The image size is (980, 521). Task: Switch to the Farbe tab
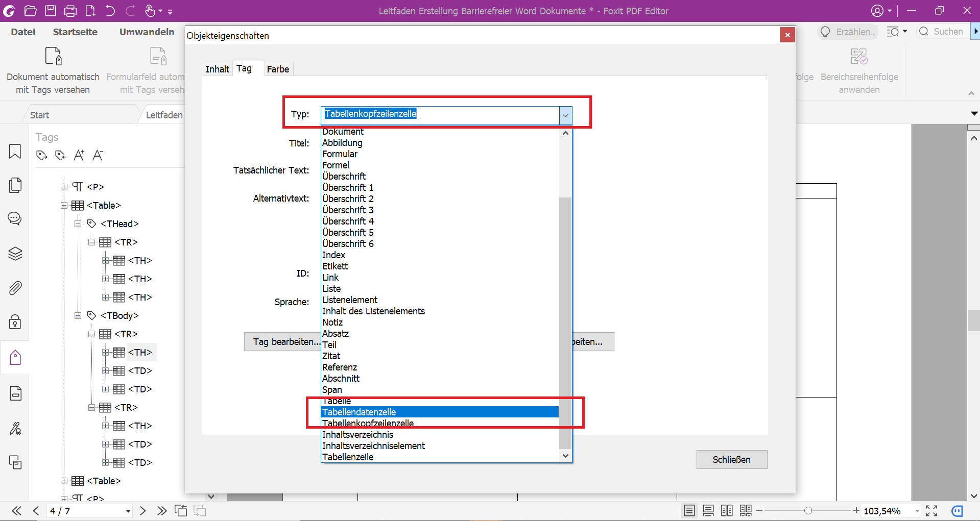(x=278, y=69)
